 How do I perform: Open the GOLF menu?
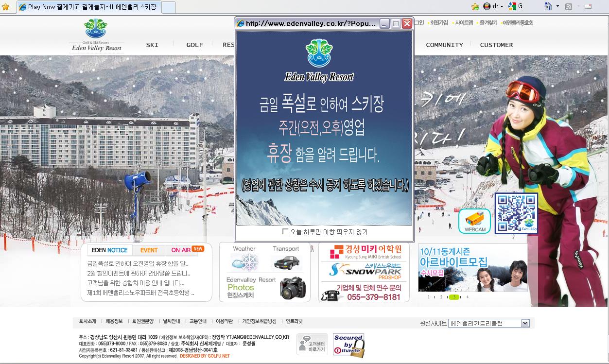pos(194,45)
